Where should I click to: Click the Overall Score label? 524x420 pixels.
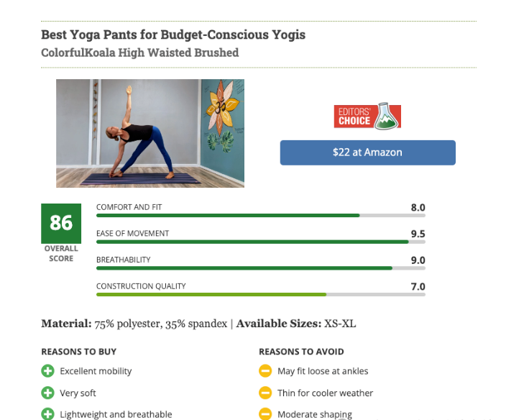61,253
